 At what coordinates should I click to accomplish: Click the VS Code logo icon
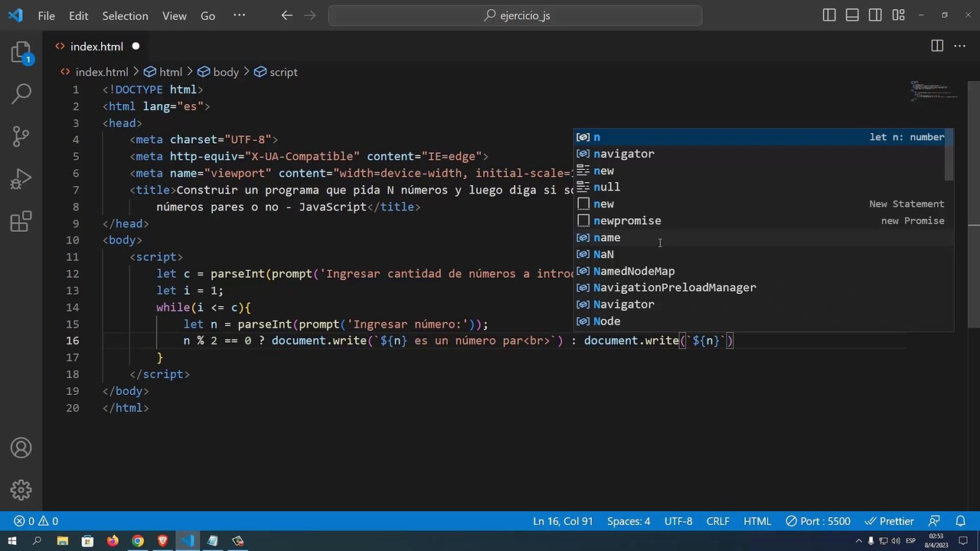pos(15,15)
